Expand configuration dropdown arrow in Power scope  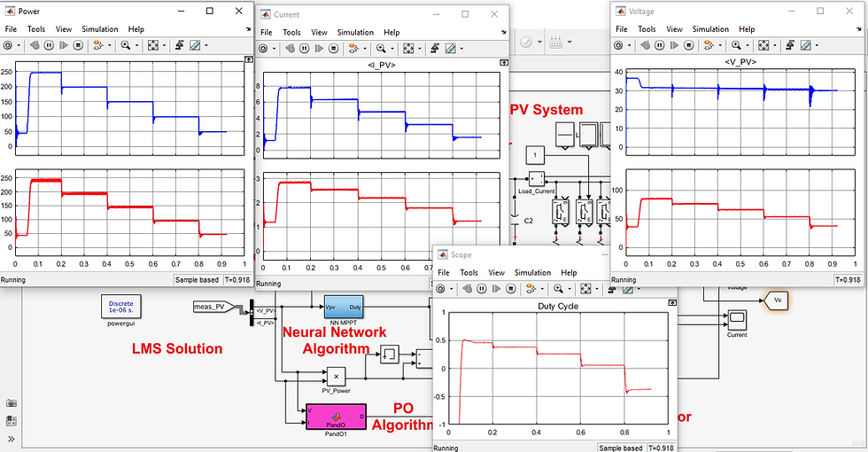click(x=19, y=45)
